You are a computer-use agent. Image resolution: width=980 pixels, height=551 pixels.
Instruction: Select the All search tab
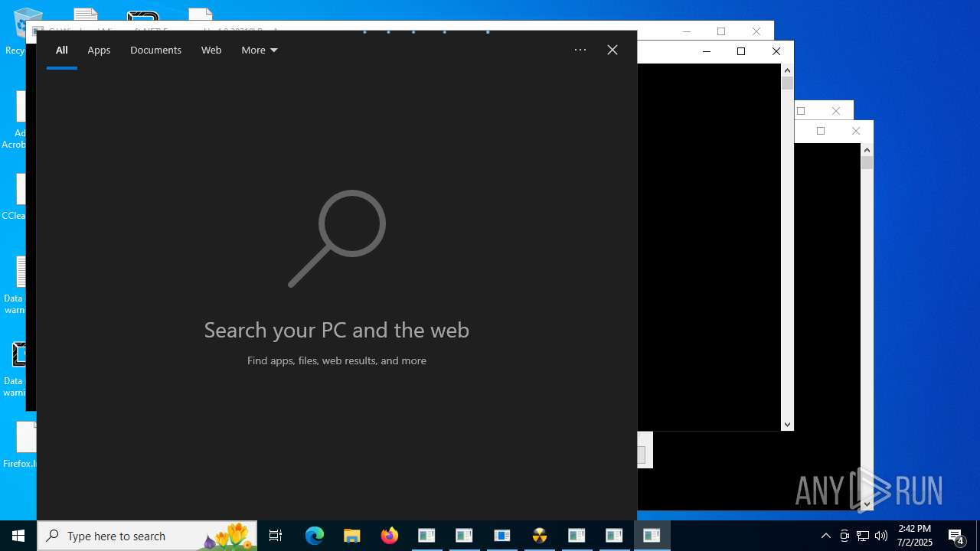coord(62,51)
